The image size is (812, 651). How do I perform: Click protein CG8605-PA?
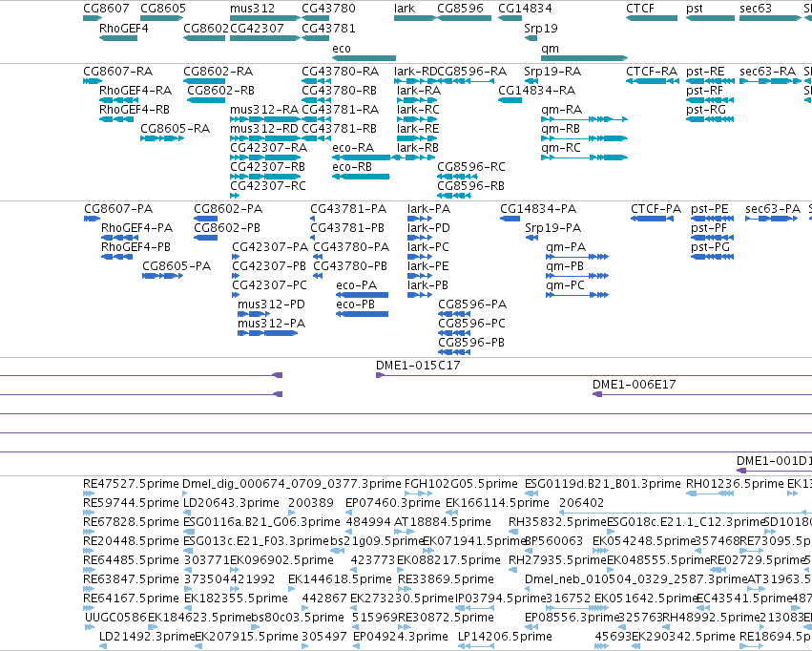[162, 276]
